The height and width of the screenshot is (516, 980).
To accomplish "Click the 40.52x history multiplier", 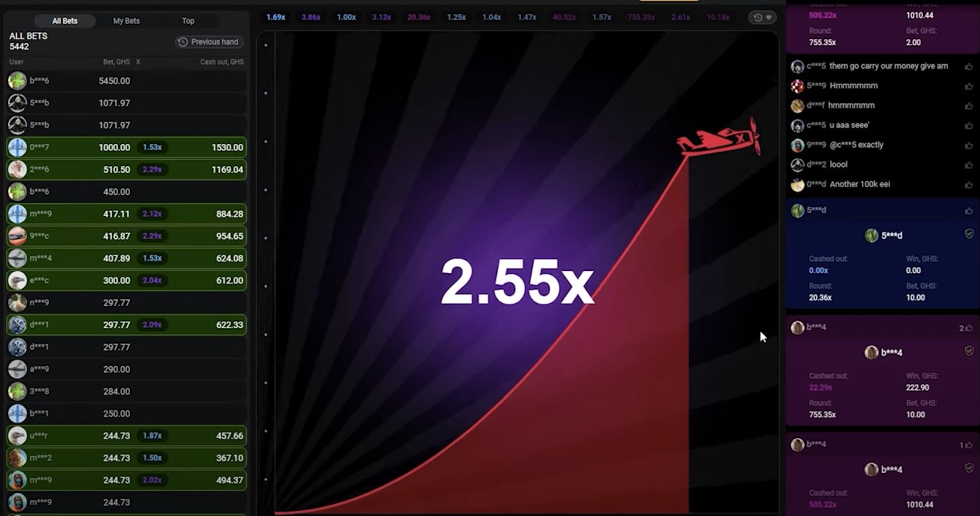I will click(x=564, y=17).
